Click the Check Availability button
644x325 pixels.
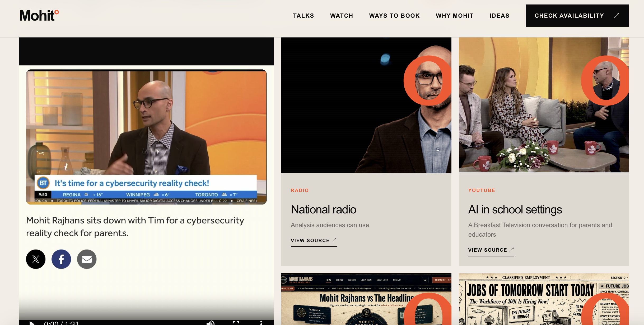pos(577,16)
